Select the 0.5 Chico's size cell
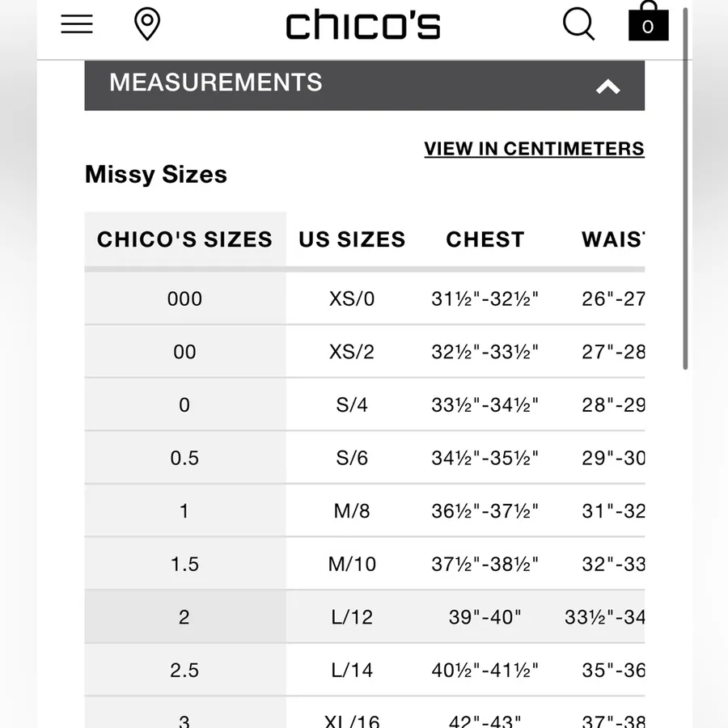The width and height of the screenshot is (728, 728). click(184, 458)
